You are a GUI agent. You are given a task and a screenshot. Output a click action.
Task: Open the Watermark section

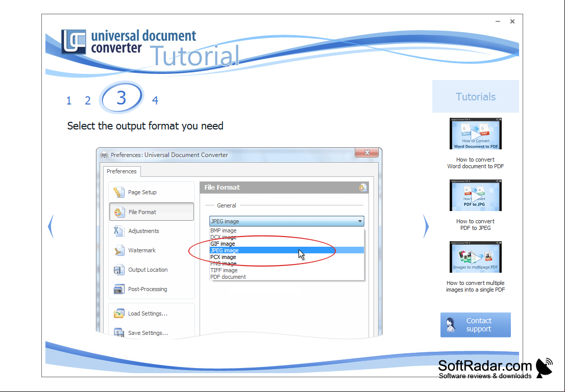[x=152, y=250]
